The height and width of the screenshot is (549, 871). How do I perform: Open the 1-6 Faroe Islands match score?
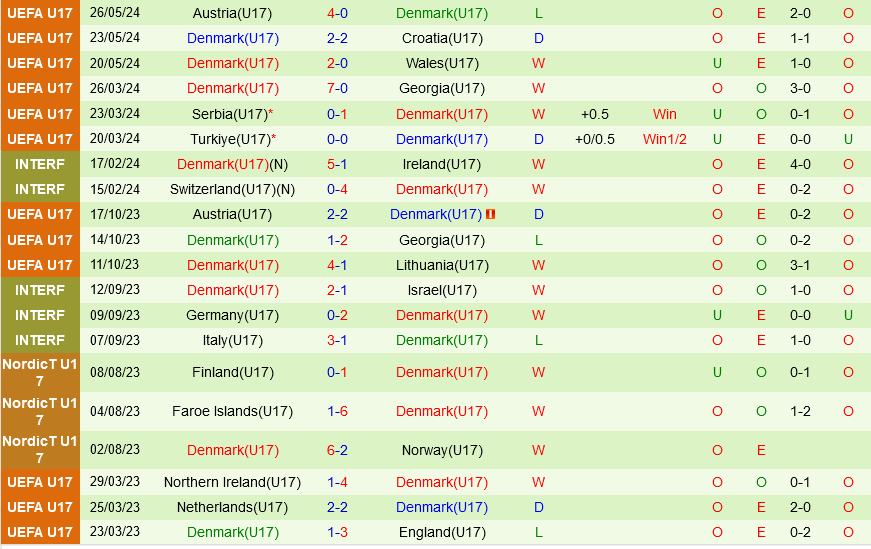pos(337,411)
